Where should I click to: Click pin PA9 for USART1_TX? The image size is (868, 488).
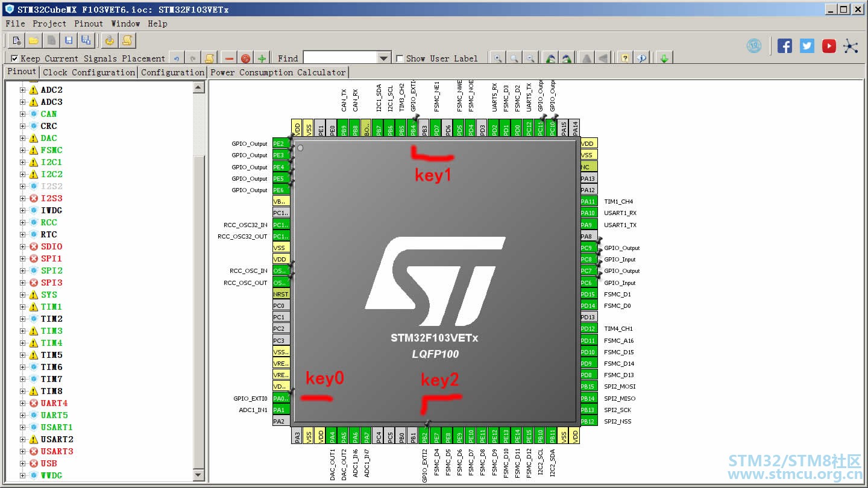[588, 225]
